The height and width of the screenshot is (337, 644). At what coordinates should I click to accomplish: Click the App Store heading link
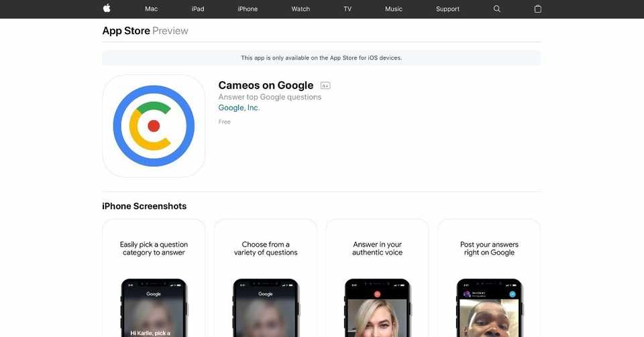126,31
